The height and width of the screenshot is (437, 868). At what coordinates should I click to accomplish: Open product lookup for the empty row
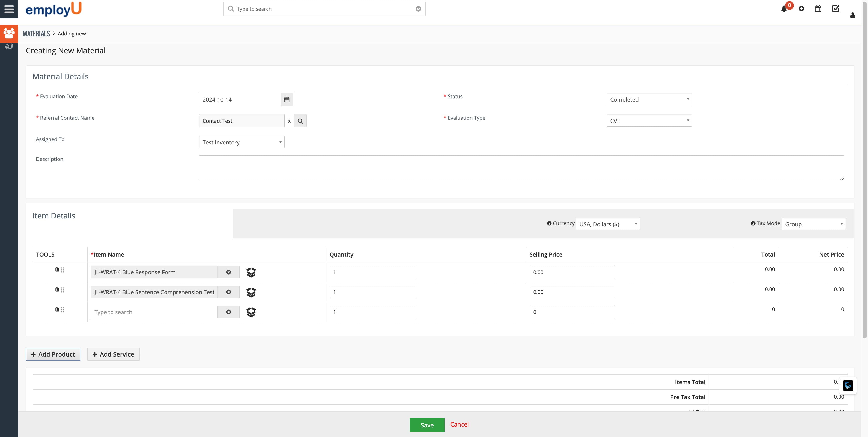251,312
